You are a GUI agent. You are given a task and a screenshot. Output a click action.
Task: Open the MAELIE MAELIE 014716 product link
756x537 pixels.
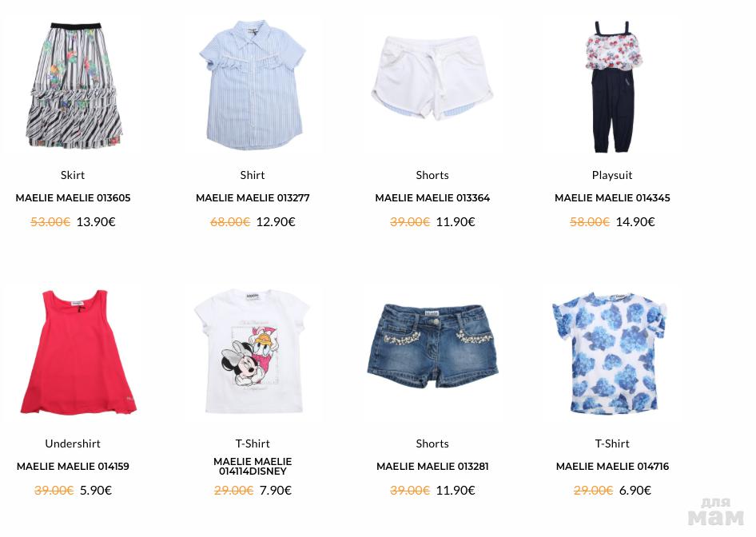pyautogui.click(x=612, y=466)
